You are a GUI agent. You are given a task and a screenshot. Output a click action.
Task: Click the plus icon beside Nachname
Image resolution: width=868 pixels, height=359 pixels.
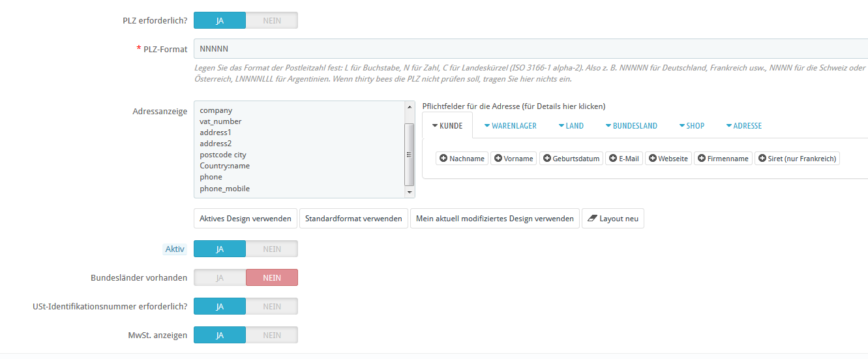(443, 159)
